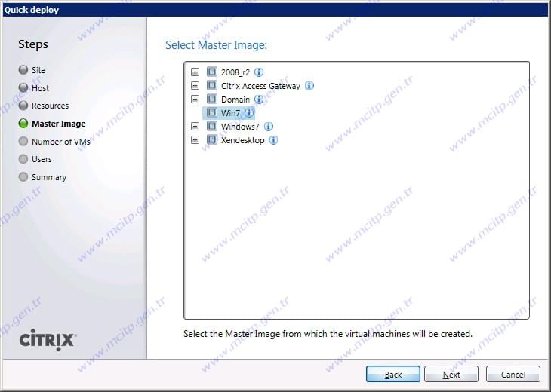
Task: Select the Windows7 master image
Action: (x=240, y=127)
